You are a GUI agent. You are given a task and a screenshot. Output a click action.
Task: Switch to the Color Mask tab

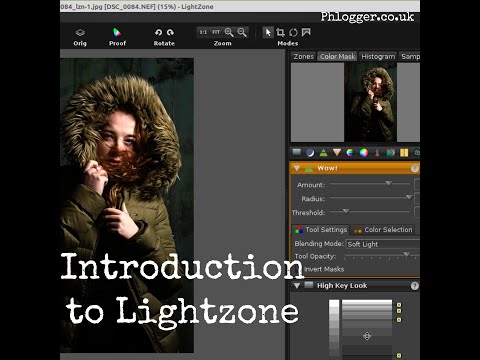(337, 56)
